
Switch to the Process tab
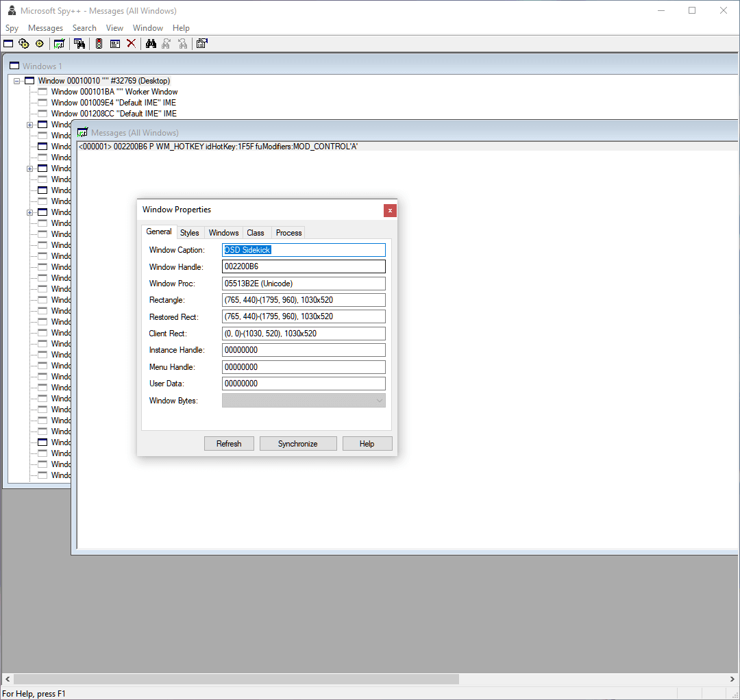coord(288,233)
